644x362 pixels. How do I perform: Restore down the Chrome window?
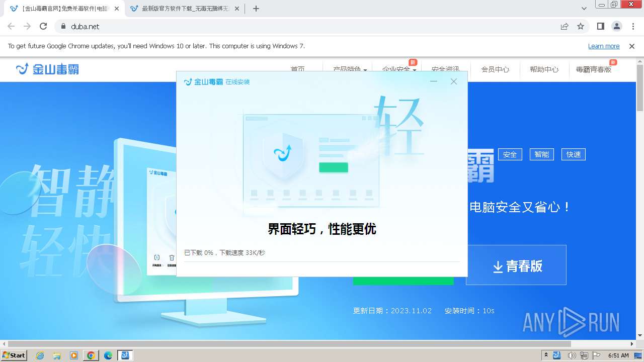tap(614, 4)
